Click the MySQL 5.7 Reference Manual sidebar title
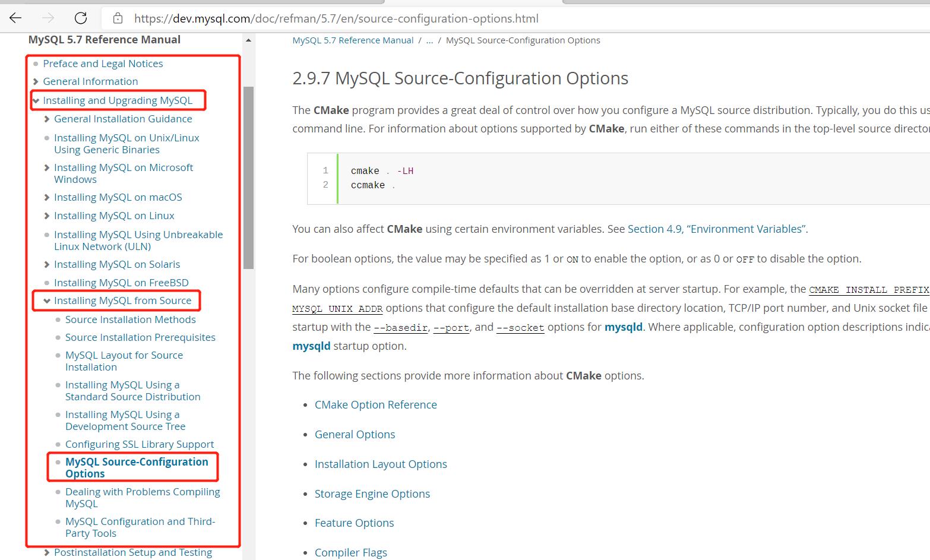The height and width of the screenshot is (560, 930). pos(105,40)
